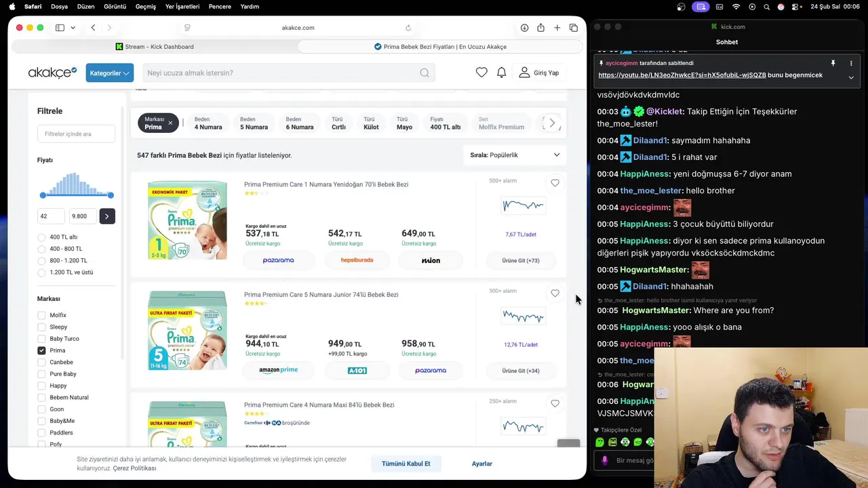The width and height of the screenshot is (868, 488).
Task: Check the Canbebe brand box
Action: (x=41, y=362)
